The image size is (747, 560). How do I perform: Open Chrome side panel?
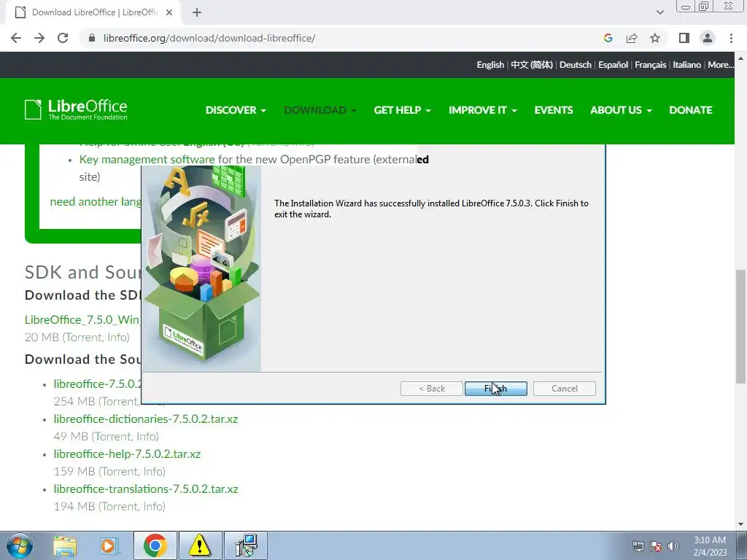(x=684, y=38)
